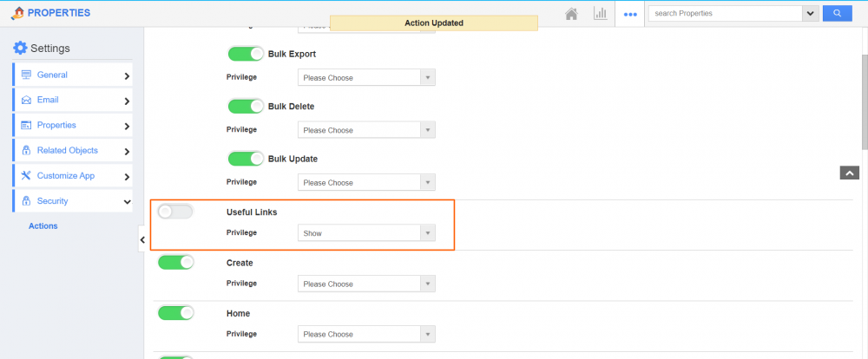The height and width of the screenshot is (359, 868).
Task: Click the scroll-to-top arrow button
Action: coord(849,173)
